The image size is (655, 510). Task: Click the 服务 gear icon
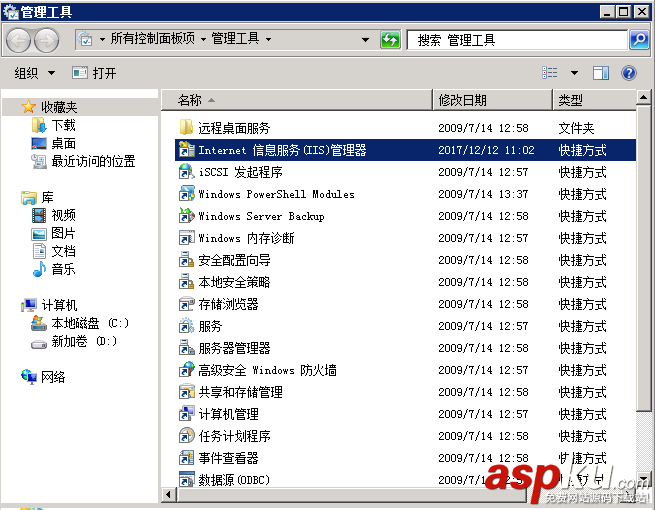[x=186, y=326]
